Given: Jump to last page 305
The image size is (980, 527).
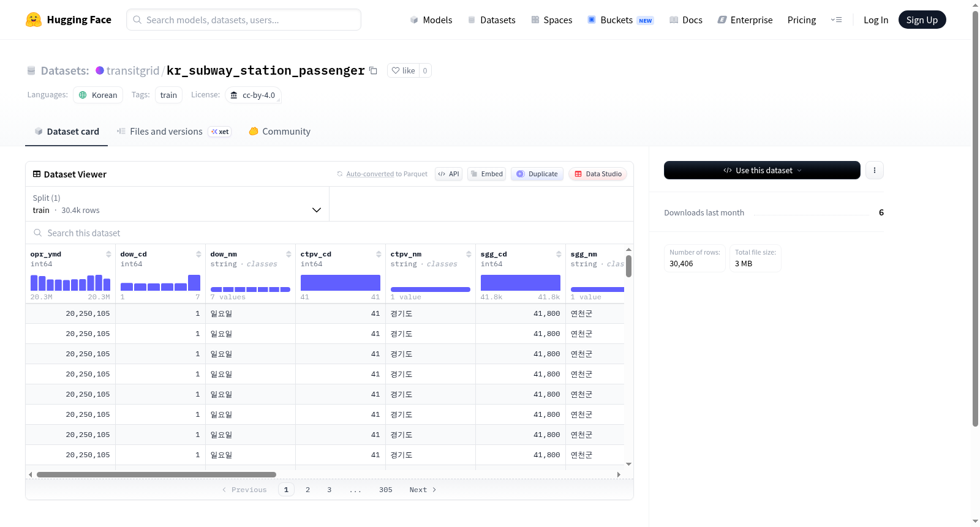Looking at the screenshot, I should tap(386, 490).
